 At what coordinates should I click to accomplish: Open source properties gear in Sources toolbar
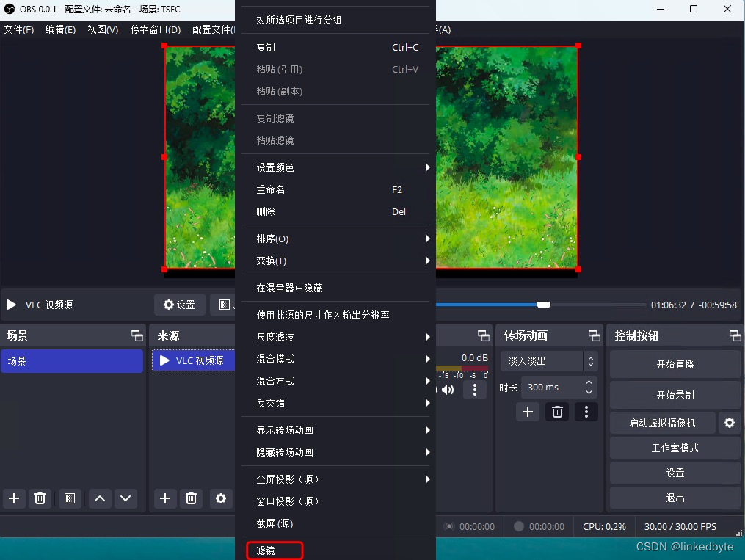click(221, 498)
